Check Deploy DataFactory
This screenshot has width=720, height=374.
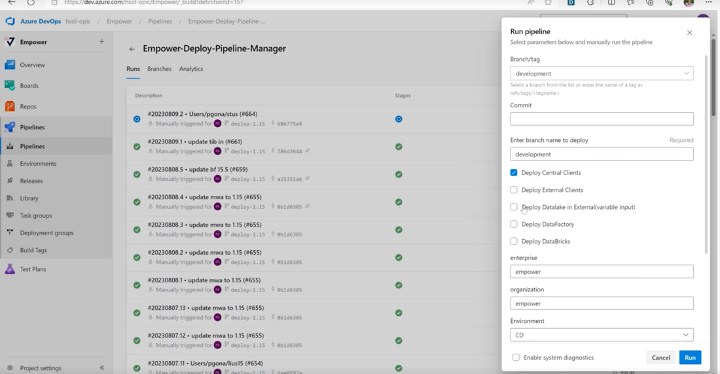514,224
